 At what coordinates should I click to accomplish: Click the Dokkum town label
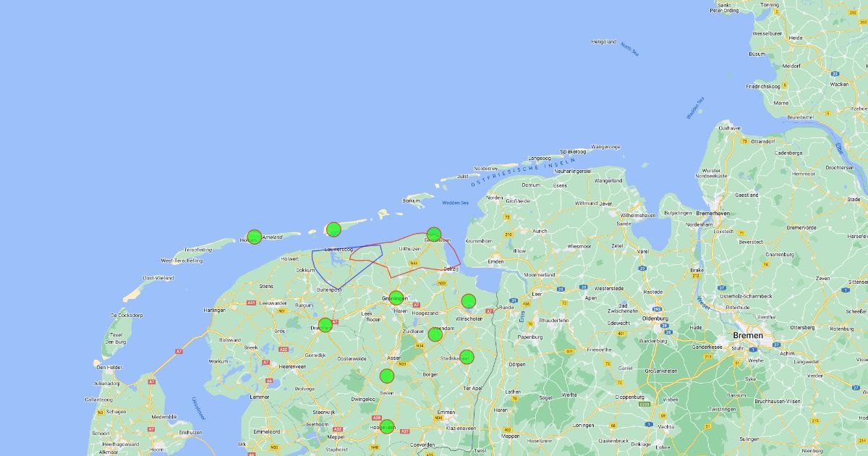pyautogui.click(x=305, y=270)
